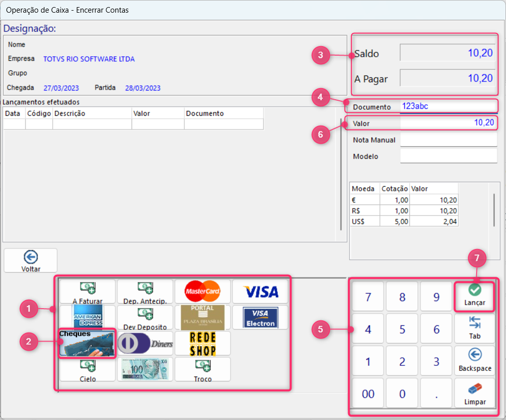Focus the Valor input field
Viewport: 506px width, 420px height.
point(448,123)
